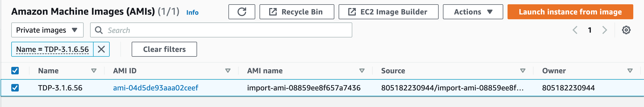644x107 pixels.
Task: Toggle the select-all header checkbox
Action: point(15,71)
